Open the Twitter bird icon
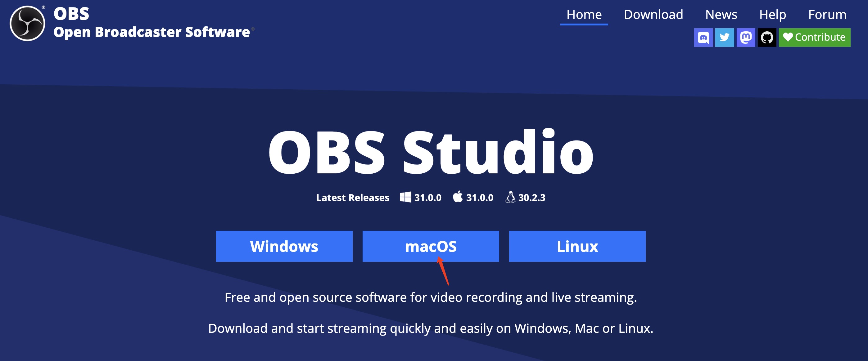This screenshot has width=868, height=361. click(724, 38)
